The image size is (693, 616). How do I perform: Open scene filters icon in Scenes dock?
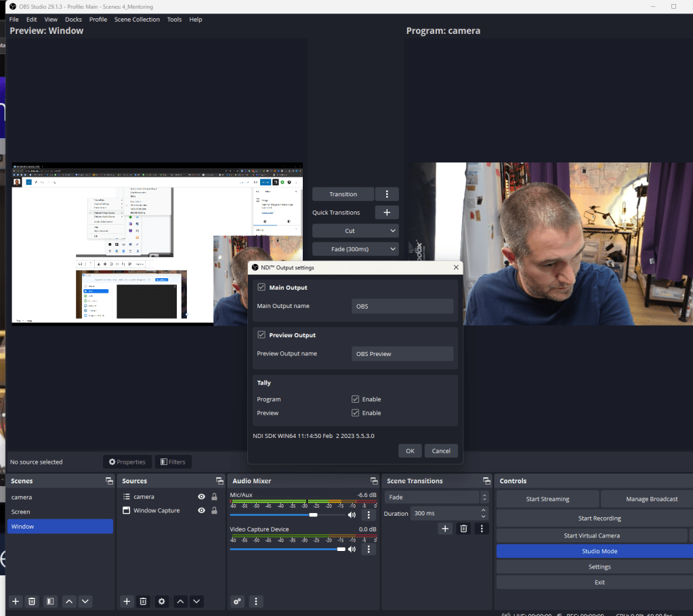click(x=50, y=601)
